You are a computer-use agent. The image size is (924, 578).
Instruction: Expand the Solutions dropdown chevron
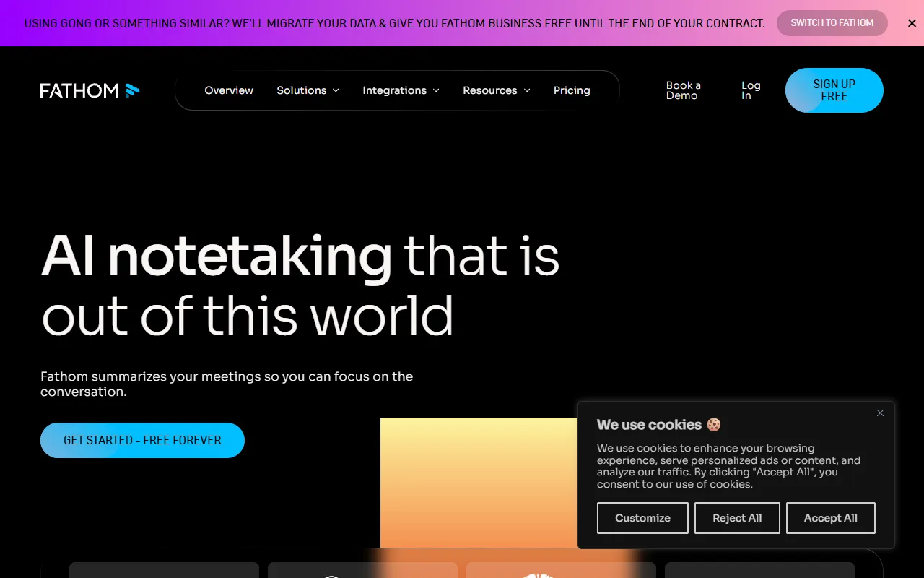[x=336, y=90]
